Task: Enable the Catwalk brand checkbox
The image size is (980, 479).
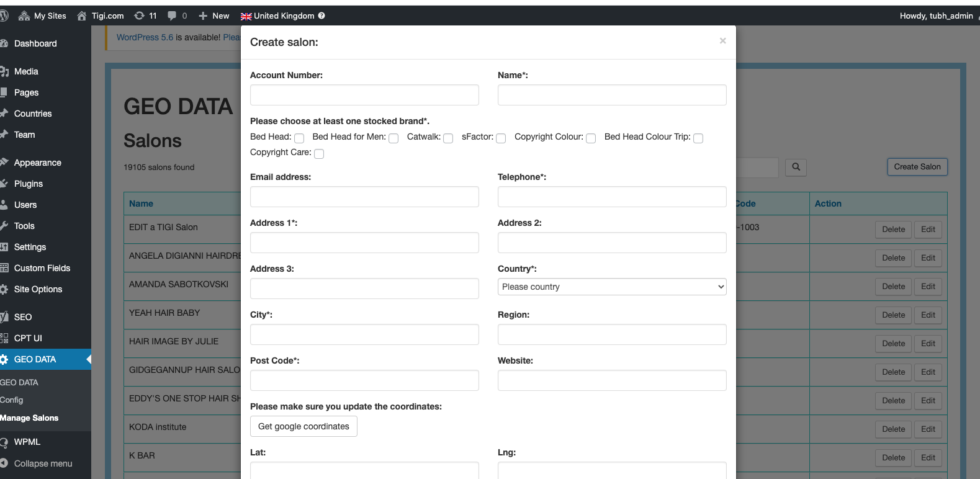Action: (448, 138)
